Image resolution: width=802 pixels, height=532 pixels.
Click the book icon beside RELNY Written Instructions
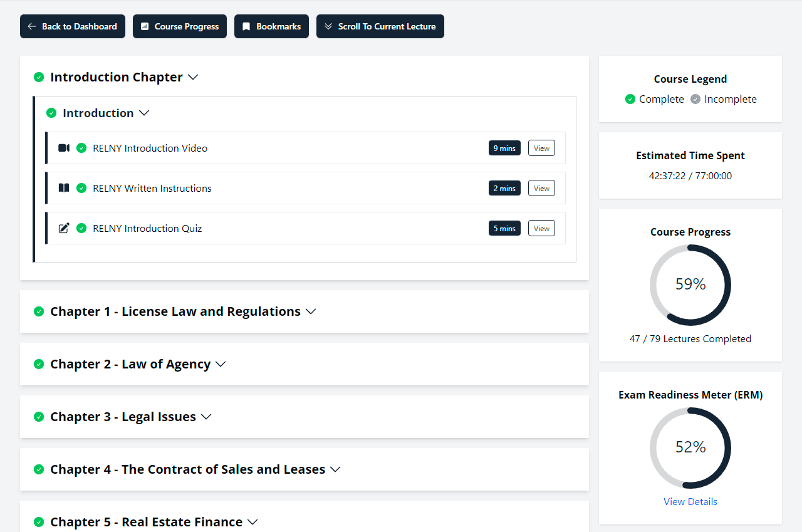64,188
